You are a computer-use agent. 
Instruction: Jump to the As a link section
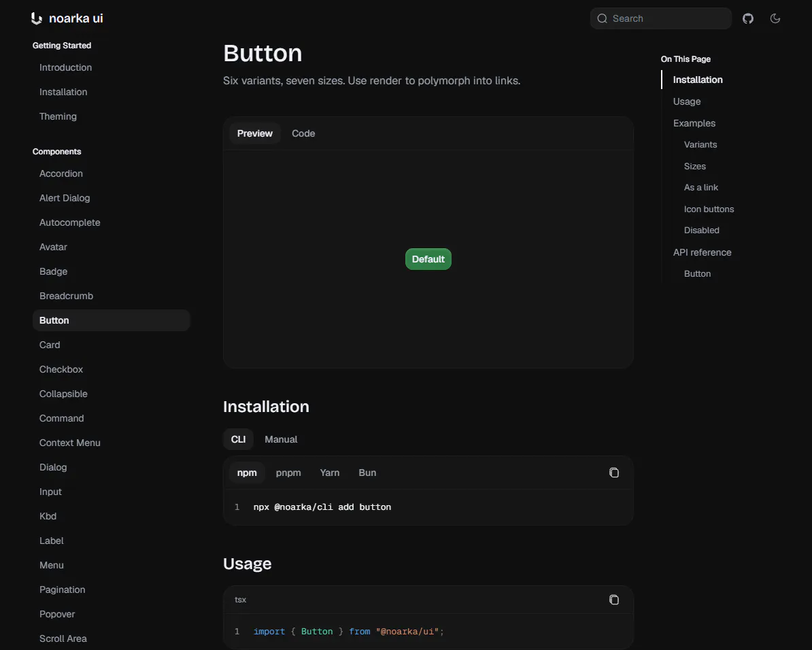tap(700, 188)
